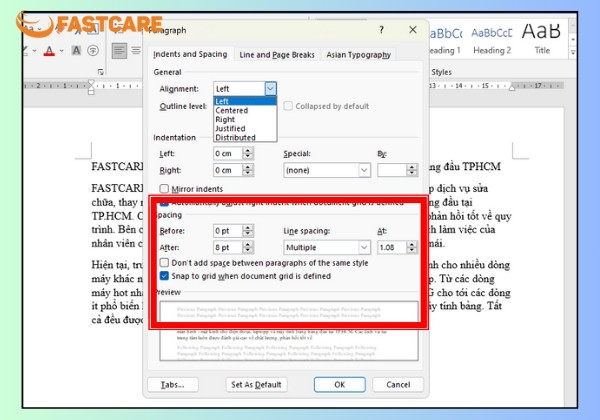Viewport: 600px width, 420px height.
Task: Enable the Mirror indents checkbox
Action: (164, 189)
